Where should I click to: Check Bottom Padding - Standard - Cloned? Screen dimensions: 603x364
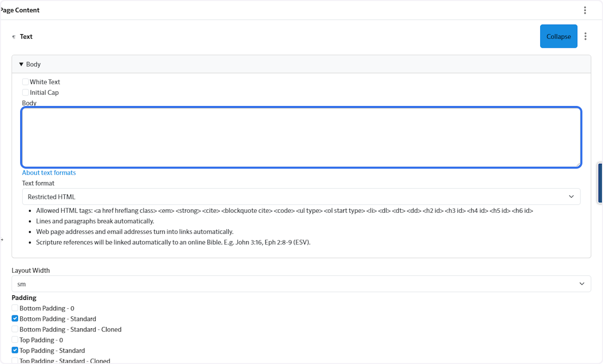pyautogui.click(x=15, y=329)
